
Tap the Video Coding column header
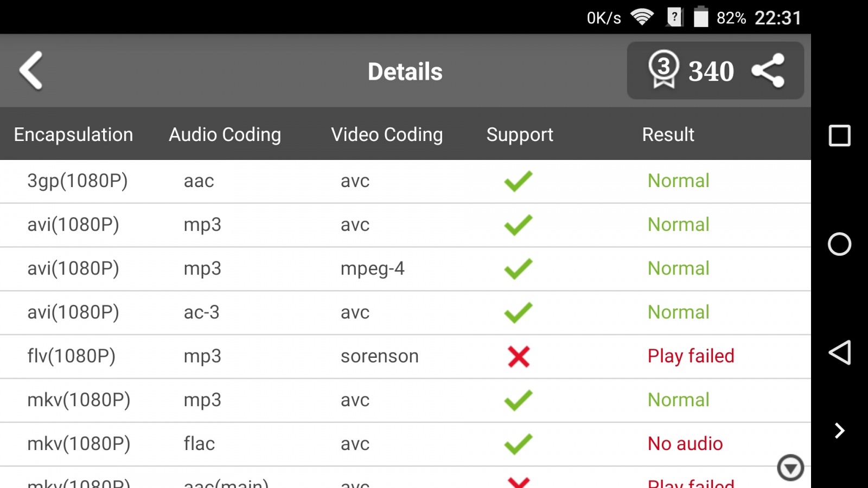pos(387,134)
